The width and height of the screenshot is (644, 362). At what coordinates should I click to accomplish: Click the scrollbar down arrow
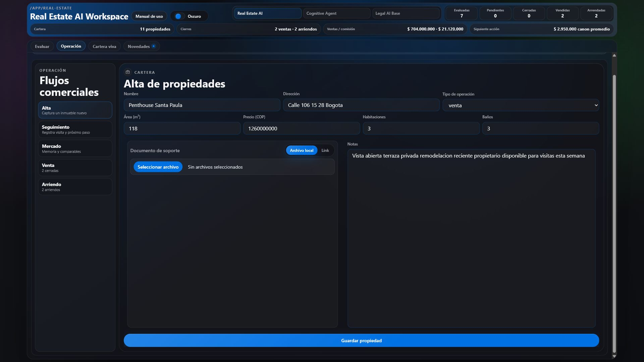click(x=614, y=356)
